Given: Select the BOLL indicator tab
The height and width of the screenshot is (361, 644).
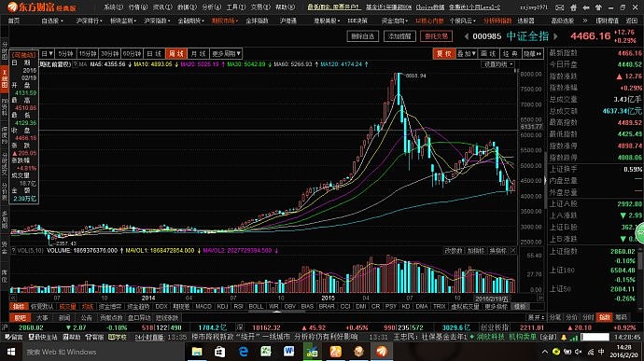Looking at the screenshot, I should pyautogui.click(x=256, y=306).
